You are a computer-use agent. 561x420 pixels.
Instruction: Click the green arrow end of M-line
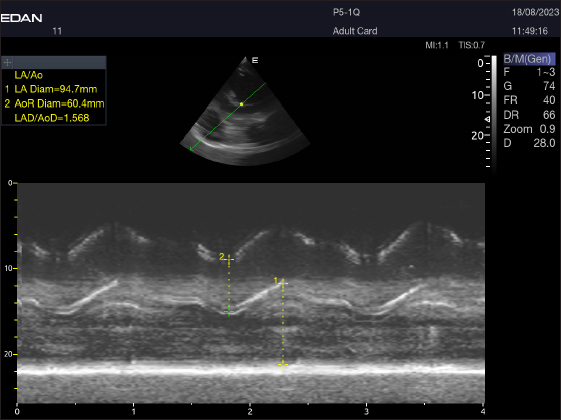pos(191,149)
